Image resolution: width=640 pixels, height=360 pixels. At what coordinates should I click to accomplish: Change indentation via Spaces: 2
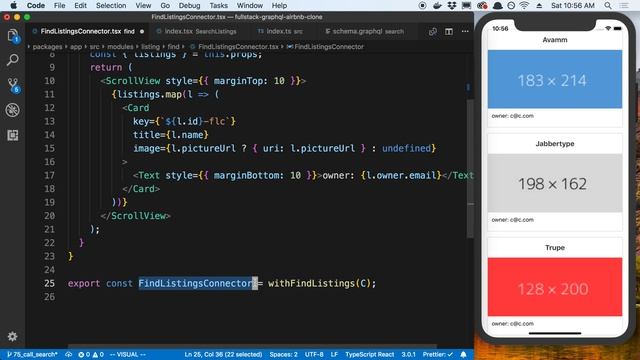[283, 354]
